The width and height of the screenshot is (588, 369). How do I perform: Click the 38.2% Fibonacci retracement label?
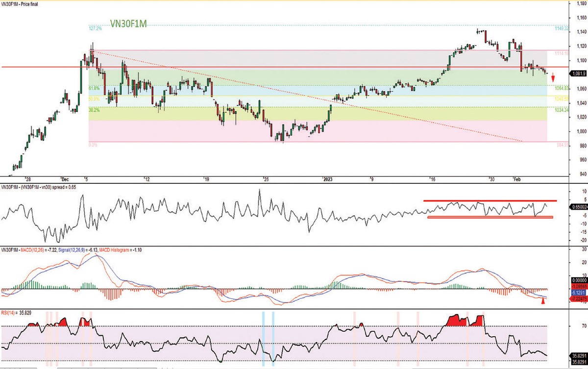point(94,110)
